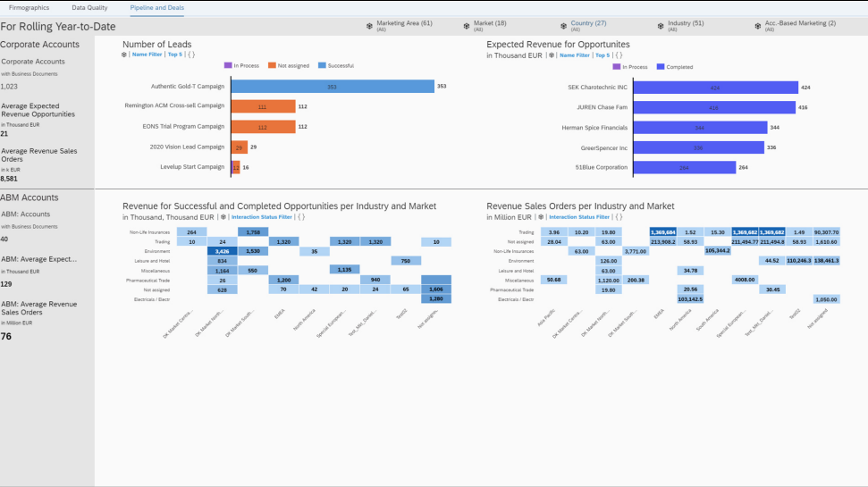Viewport: 868px width, 487px height.
Task: Click filter icon under Number of Leads
Action: pos(124,55)
